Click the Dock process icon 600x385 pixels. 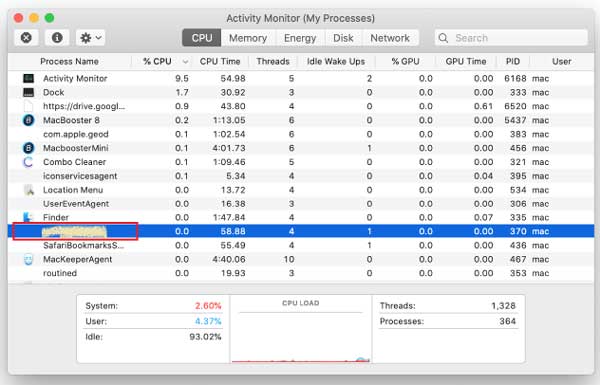click(x=28, y=92)
